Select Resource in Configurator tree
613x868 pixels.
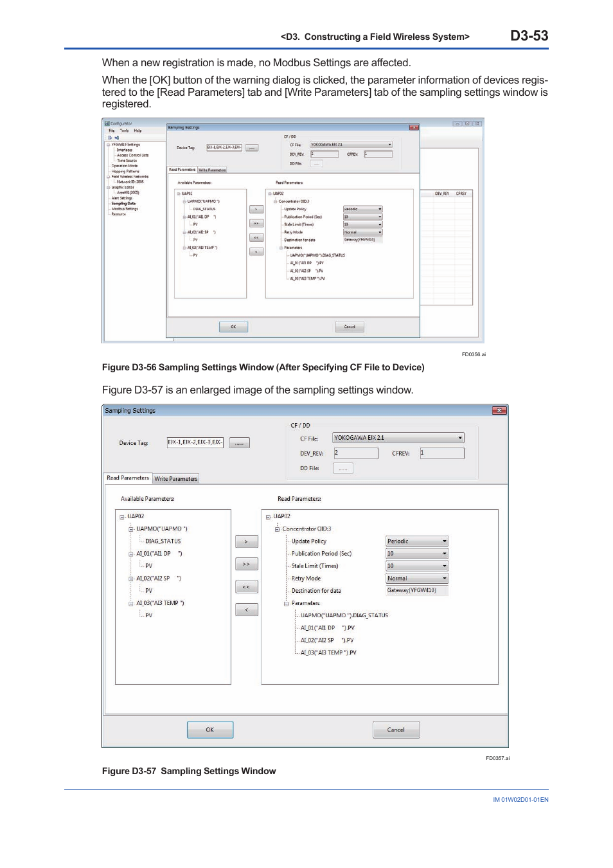coord(119,214)
